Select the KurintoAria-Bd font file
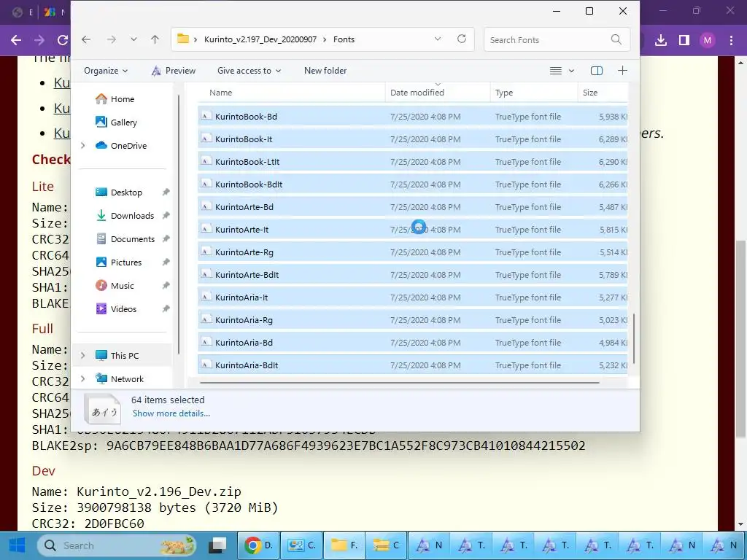The height and width of the screenshot is (560, 747). (413, 343)
